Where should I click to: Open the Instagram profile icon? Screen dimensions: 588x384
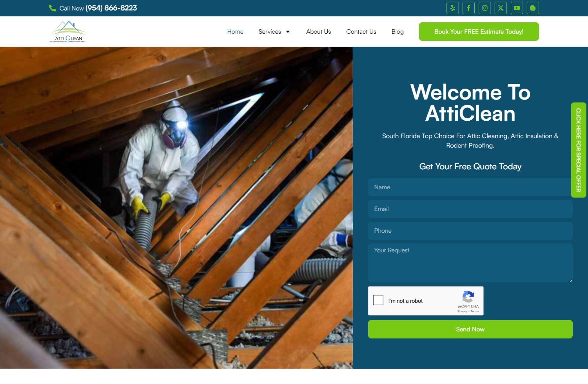485,8
